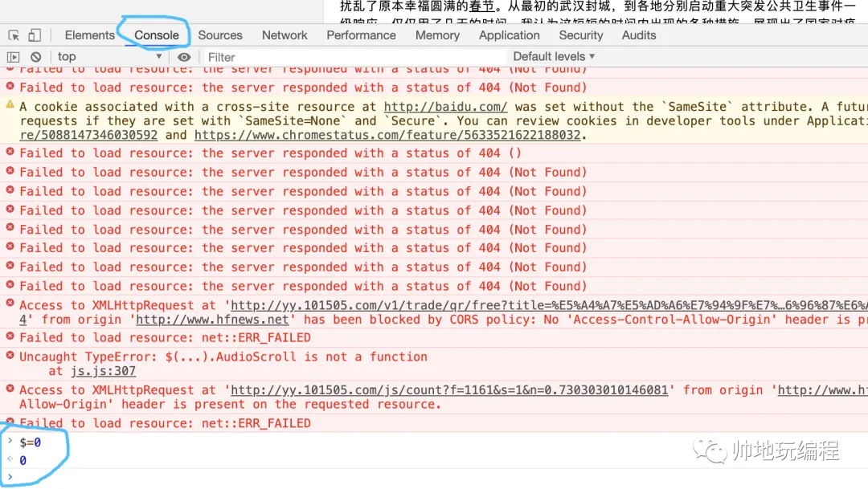868x489 pixels.
Task: Open the Application tab
Action: [510, 35]
